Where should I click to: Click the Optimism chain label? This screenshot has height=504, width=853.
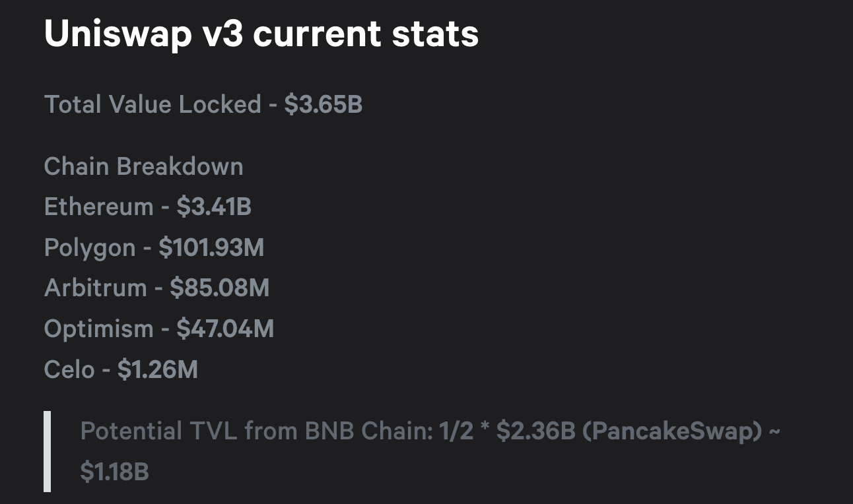point(99,329)
